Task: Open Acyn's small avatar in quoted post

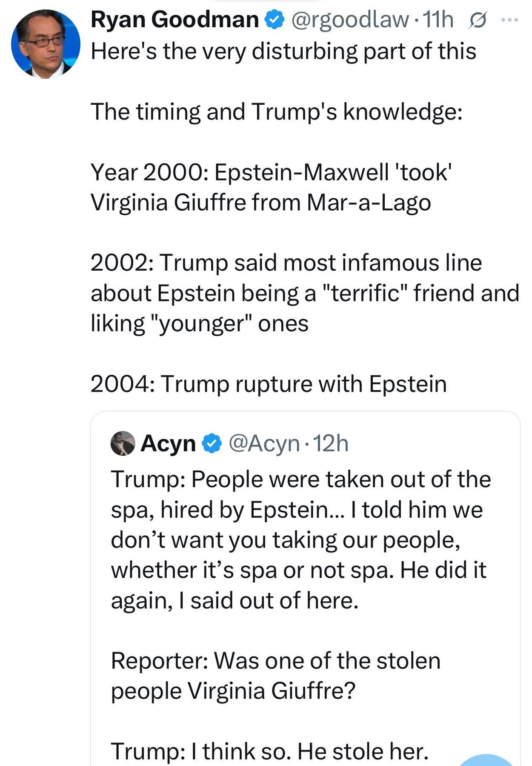Action: tap(123, 443)
